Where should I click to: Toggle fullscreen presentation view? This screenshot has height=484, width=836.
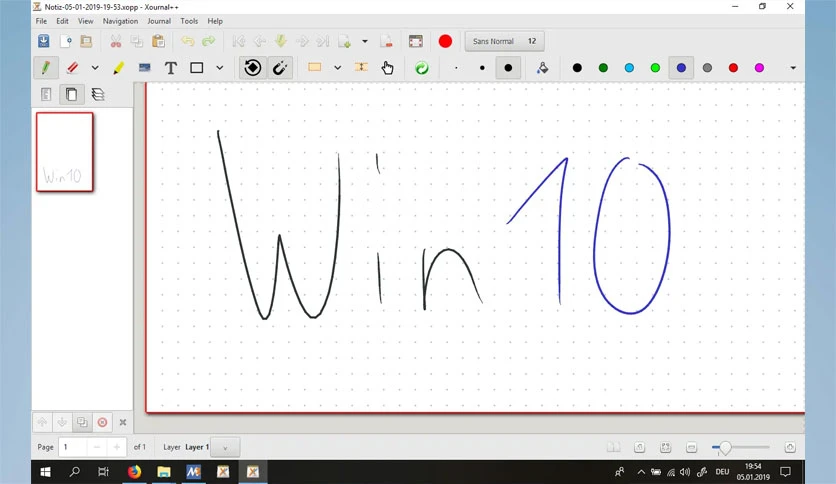pos(415,41)
